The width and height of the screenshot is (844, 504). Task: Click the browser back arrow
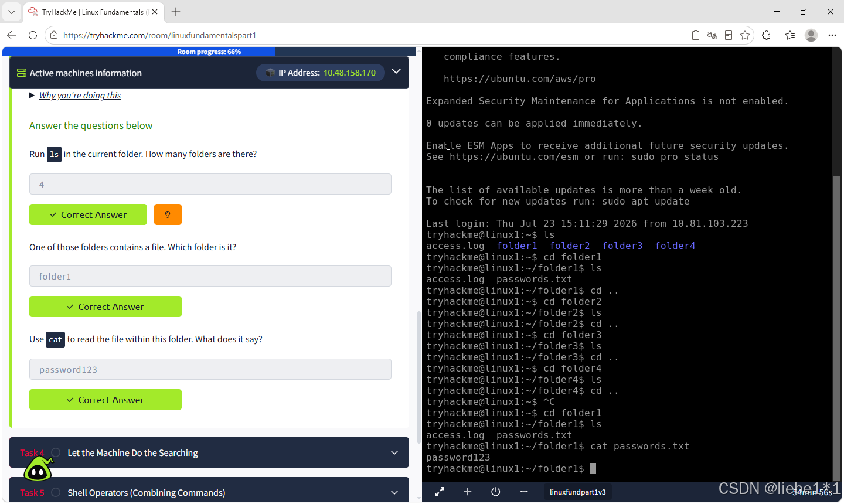pos(12,35)
